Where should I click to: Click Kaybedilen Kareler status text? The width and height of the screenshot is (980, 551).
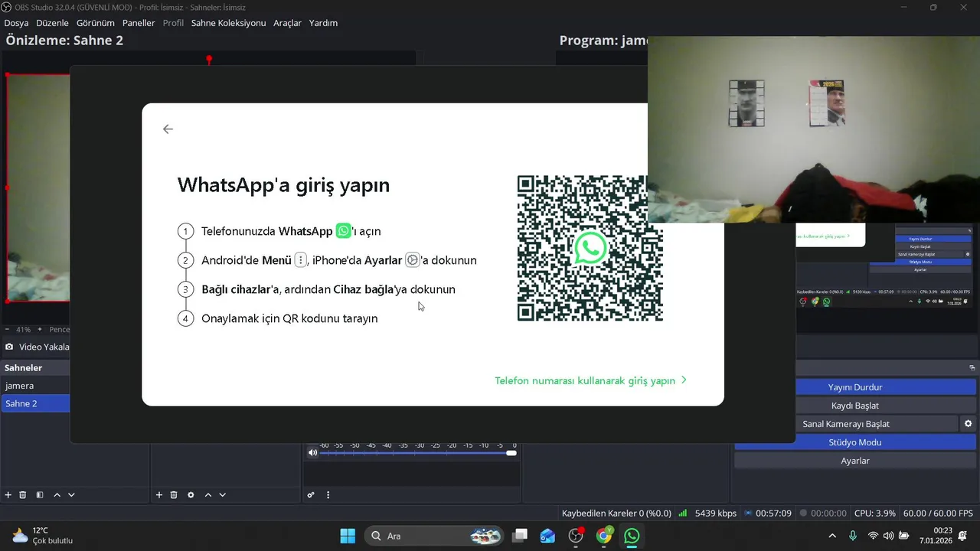pos(616,514)
